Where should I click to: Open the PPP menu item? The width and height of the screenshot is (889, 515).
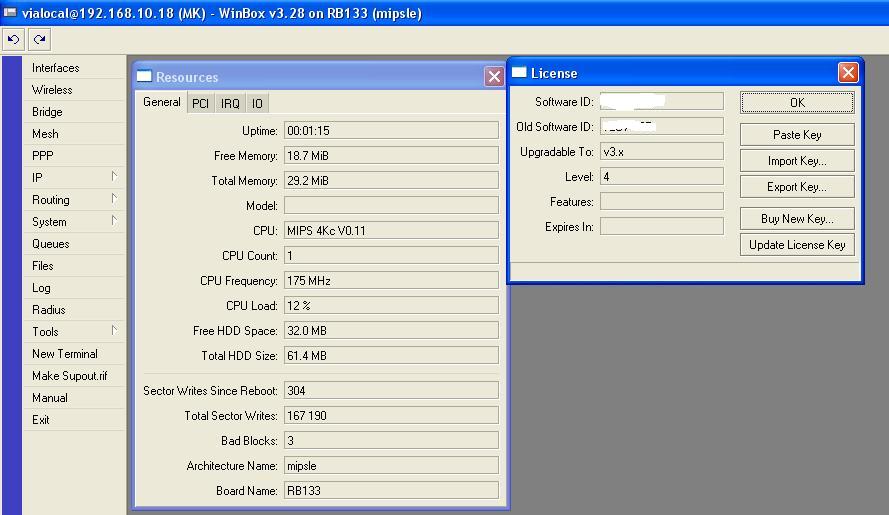tap(74, 156)
